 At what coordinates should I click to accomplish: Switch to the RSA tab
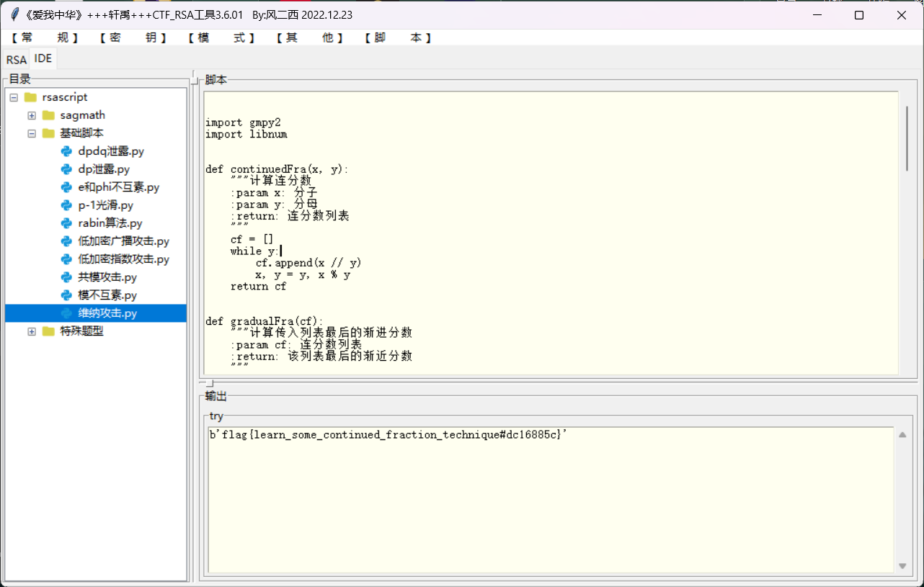coord(16,60)
